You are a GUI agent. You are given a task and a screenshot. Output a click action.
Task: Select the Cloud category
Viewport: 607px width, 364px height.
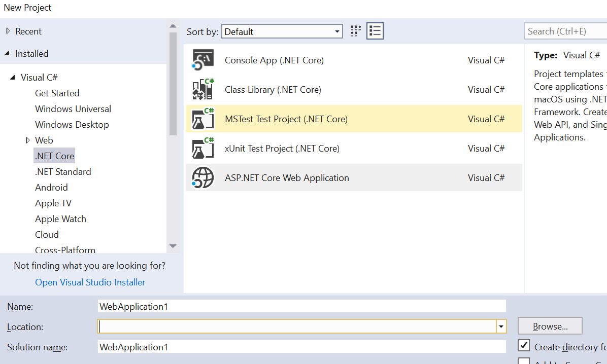tap(47, 234)
